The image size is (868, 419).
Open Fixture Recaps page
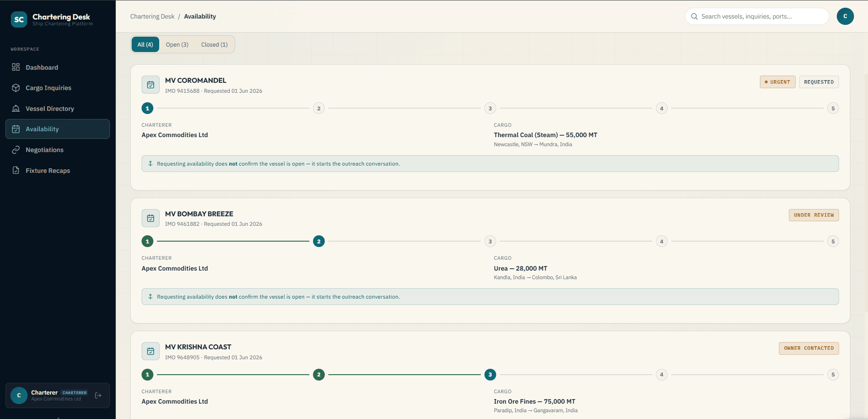tap(57, 171)
